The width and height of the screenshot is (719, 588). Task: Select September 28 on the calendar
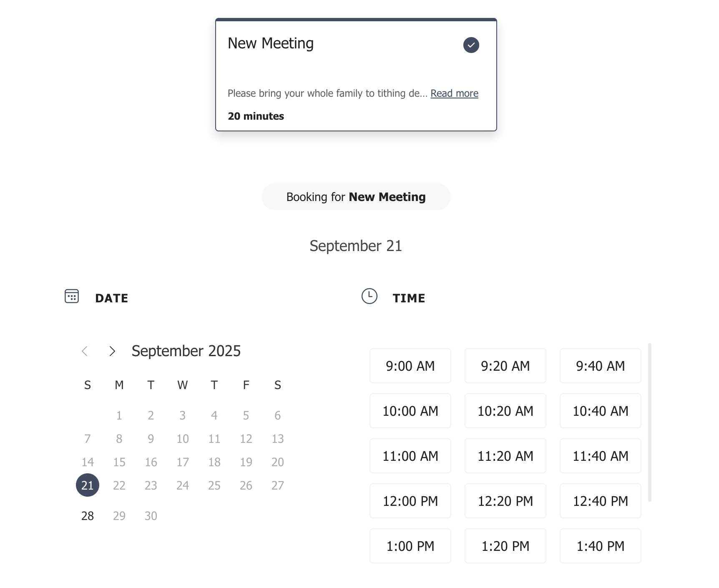(88, 516)
